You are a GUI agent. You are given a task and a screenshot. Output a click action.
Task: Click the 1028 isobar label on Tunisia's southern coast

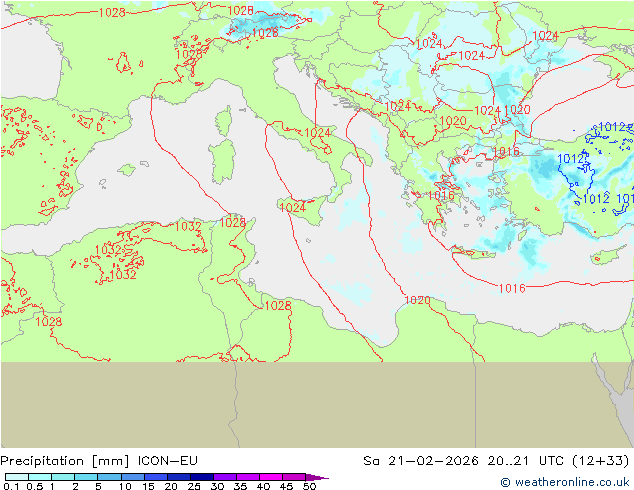277,305
